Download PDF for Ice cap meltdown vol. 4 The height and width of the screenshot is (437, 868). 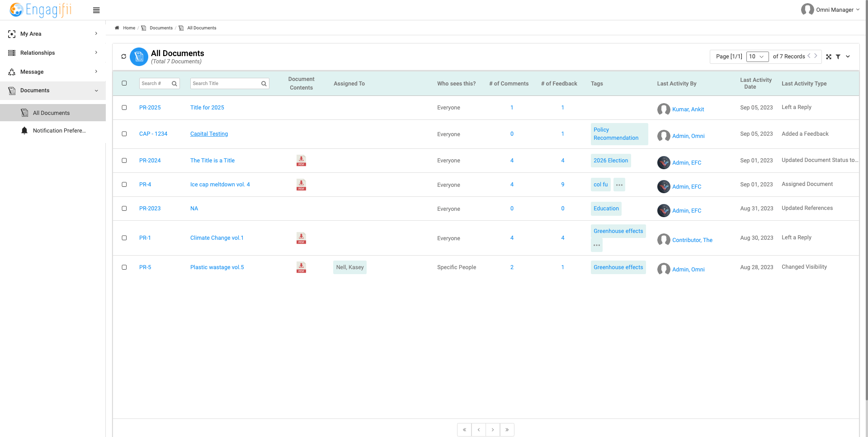click(x=301, y=185)
